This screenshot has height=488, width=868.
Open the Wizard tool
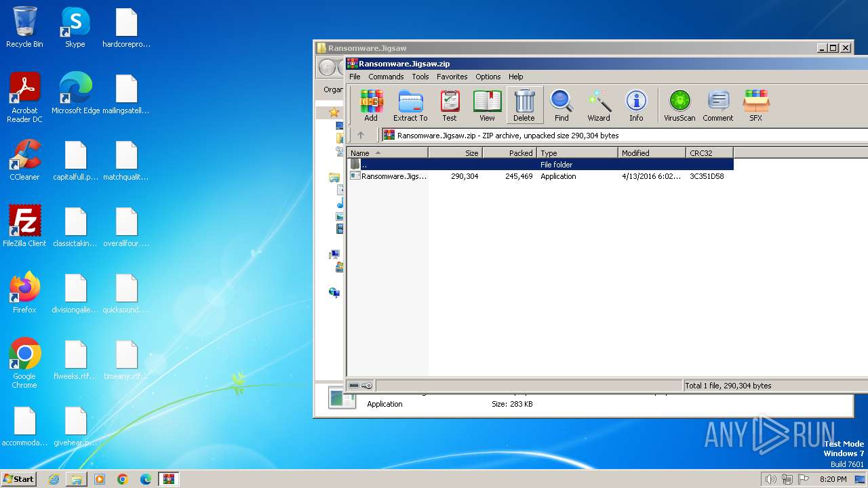[x=599, y=105]
